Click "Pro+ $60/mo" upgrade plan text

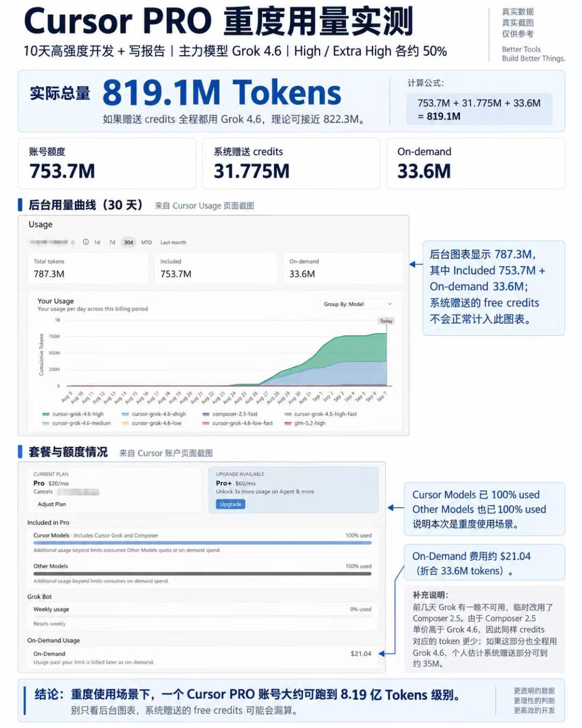tap(235, 483)
